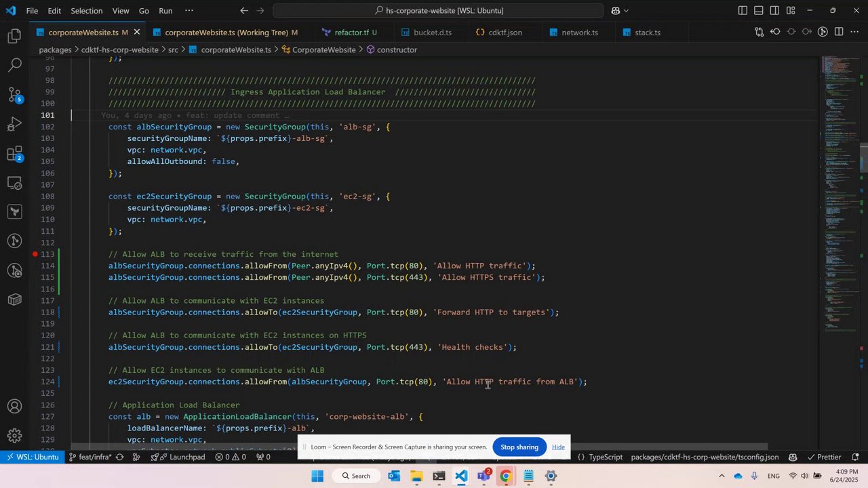Open the Explorer view in the activity bar
This screenshot has width=868, height=488.
(14, 36)
